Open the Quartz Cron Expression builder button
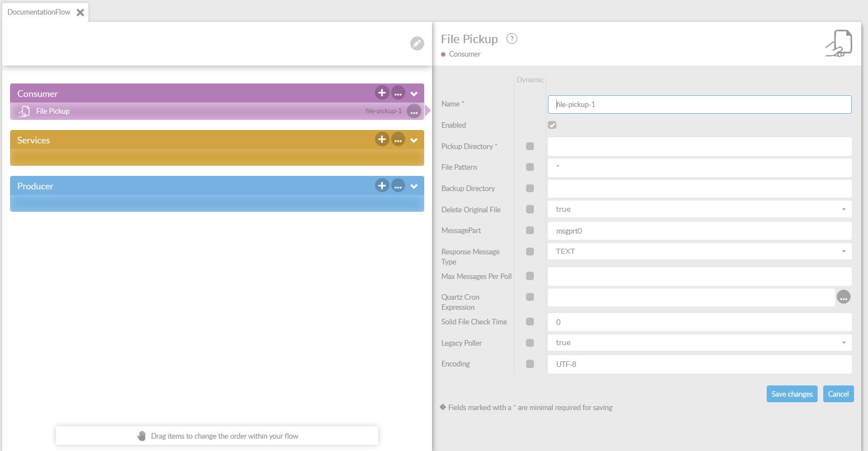The width and height of the screenshot is (868, 451). 843,297
